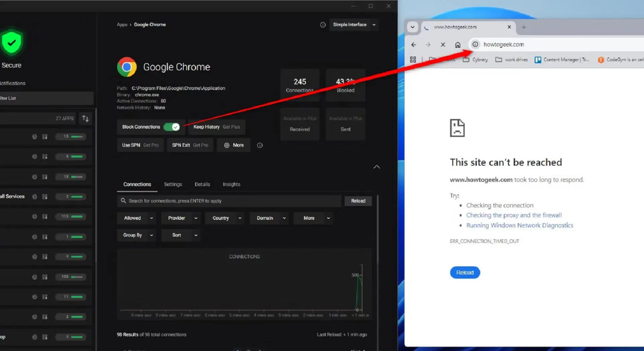Open the More button with gear icon

[233, 145]
